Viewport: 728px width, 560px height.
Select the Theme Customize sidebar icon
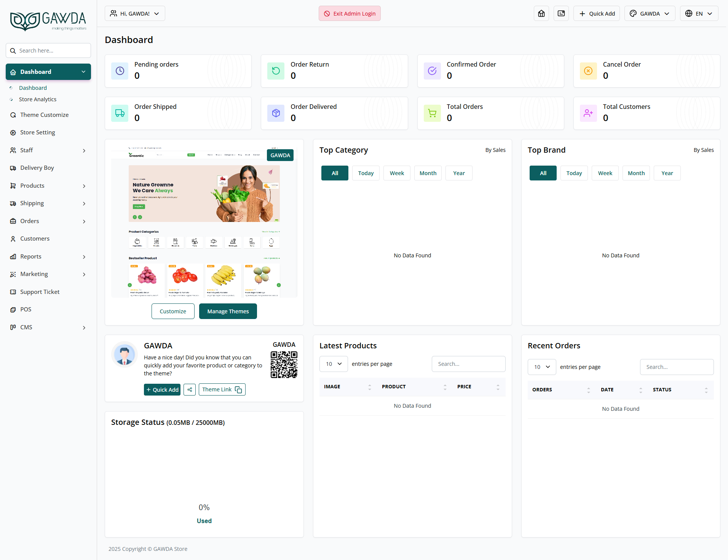pyautogui.click(x=13, y=115)
